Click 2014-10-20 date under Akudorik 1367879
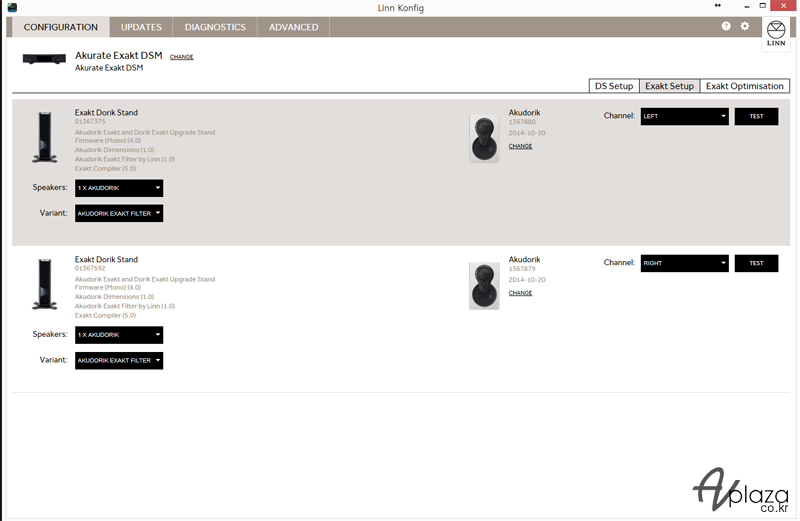Viewport: 800px width, 521px height. coord(527,280)
